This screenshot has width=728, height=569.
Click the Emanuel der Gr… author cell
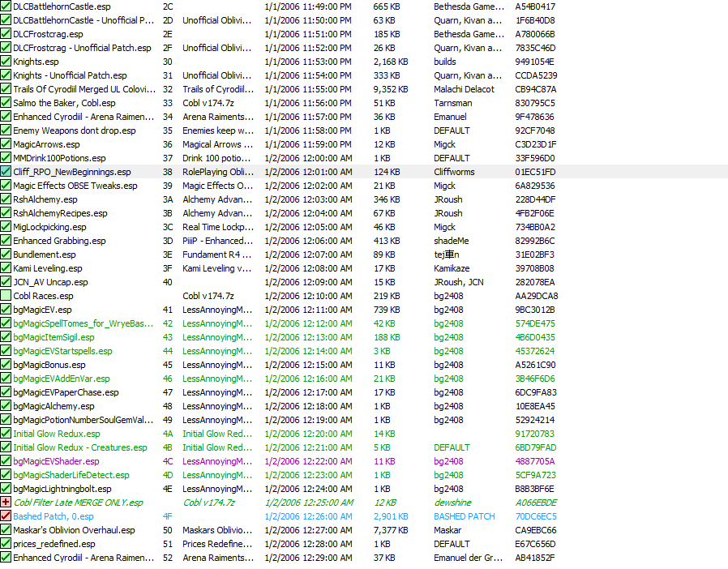468,558
